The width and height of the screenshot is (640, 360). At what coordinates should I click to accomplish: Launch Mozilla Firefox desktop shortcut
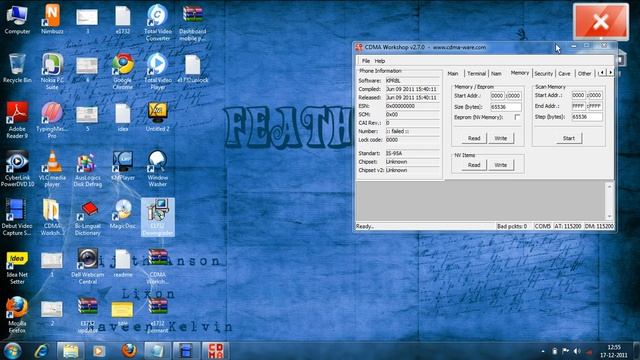pyautogui.click(x=17, y=315)
